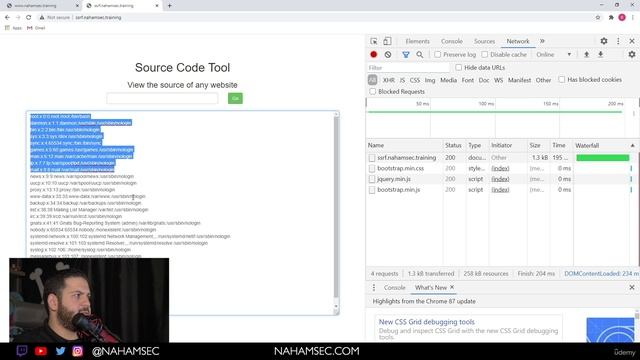Viewport: 640px width, 360px height.
Task: Open New CSS Grid debugging tools link
Action: [427, 322]
